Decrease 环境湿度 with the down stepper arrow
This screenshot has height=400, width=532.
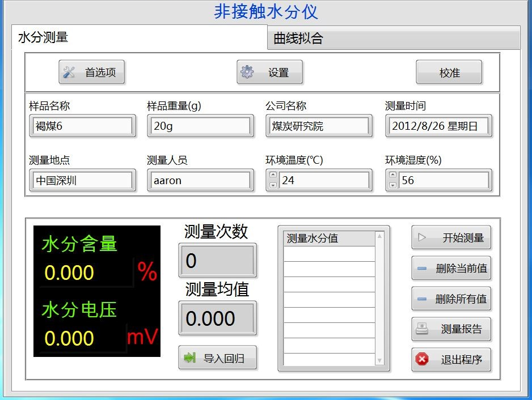(x=392, y=185)
